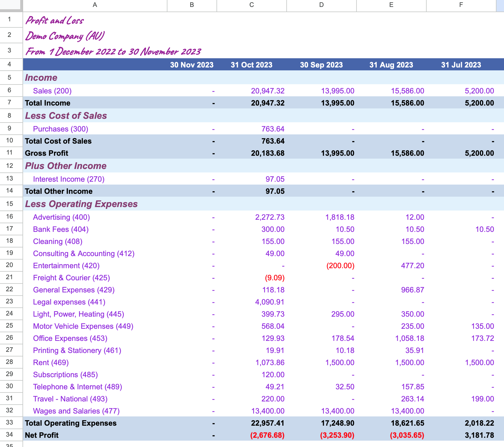The height and width of the screenshot is (447, 504).
Task: Click the '31 Aug 2023' header cell
Action: pyautogui.click(x=391, y=65)
